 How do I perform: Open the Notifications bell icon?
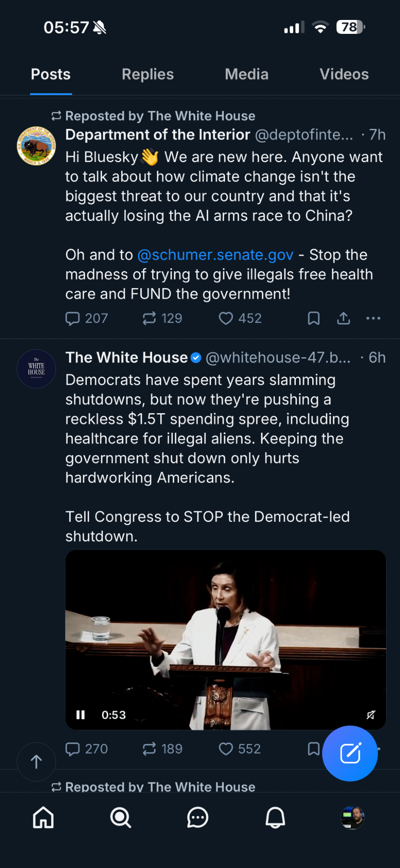point(275,818)
